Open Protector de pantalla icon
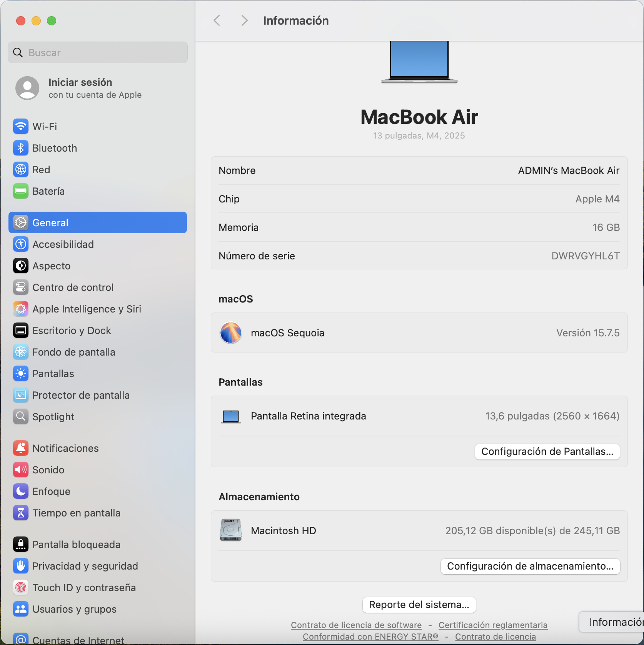644x645 pixels. pyautogui.click(x=21, y=395)
